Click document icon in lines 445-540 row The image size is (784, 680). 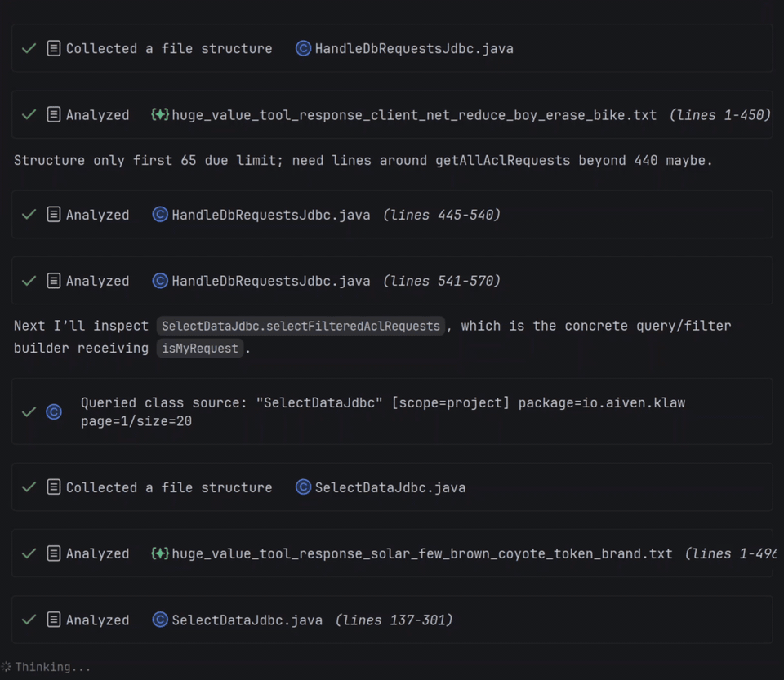54,215
